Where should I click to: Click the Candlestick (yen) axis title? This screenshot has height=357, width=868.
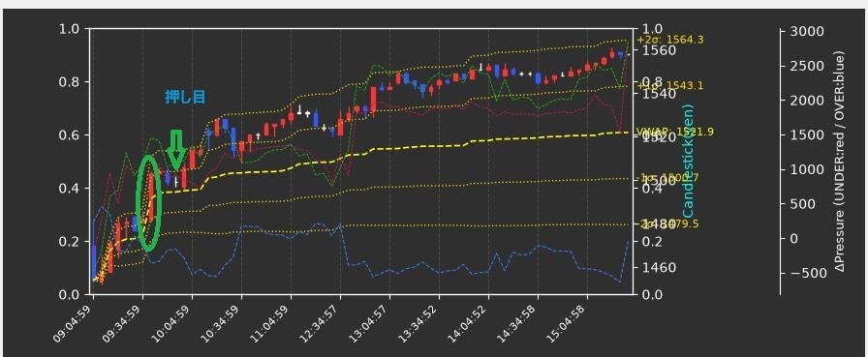coord(688,161)
